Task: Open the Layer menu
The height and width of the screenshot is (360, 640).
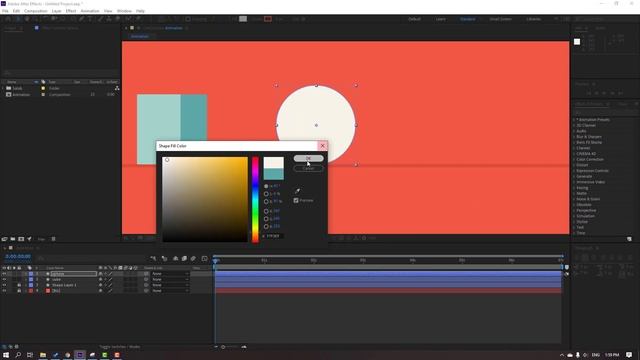Action: click(56, 11)
